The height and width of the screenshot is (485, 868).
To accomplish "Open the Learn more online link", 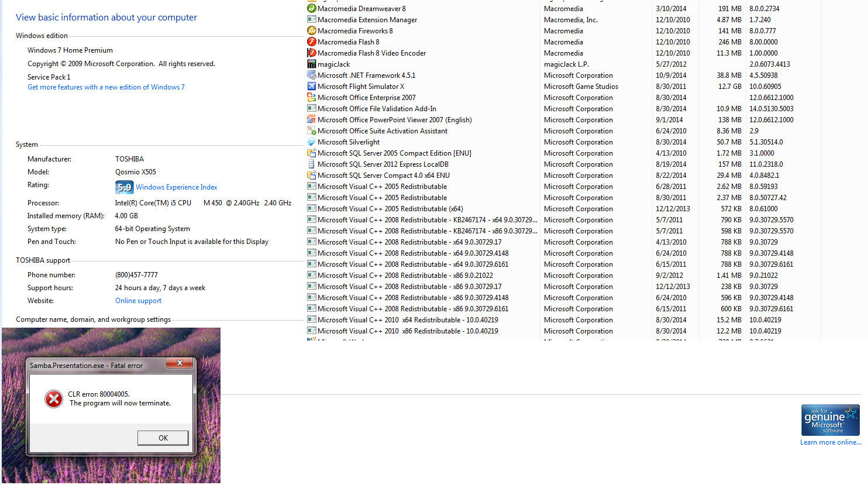I will [x=831, y=442].
